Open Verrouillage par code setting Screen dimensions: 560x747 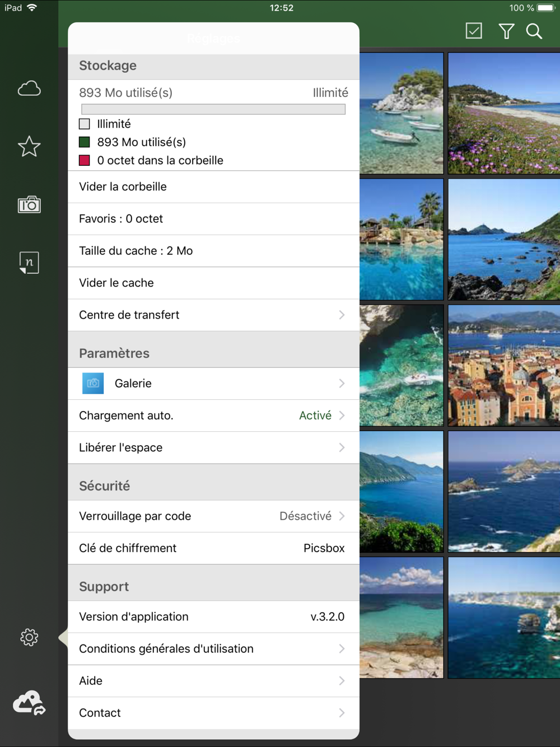(x=213, y=516)
